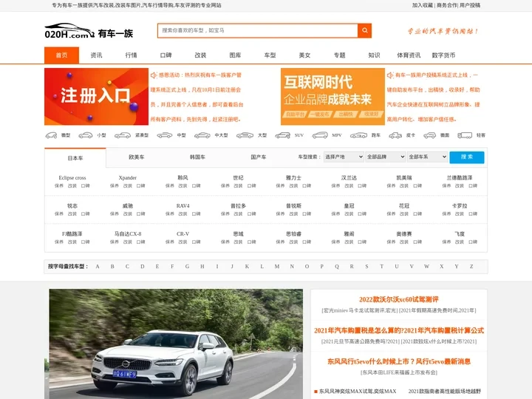This screenshot has height=399, width=532.
Task: Filter car models by letter Z
Action: [471, 267]
